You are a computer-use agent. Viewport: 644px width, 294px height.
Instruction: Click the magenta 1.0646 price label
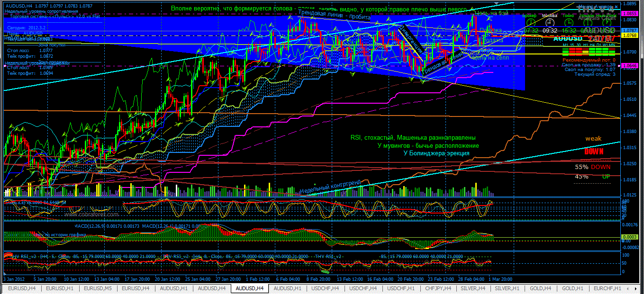click(629, 66)
